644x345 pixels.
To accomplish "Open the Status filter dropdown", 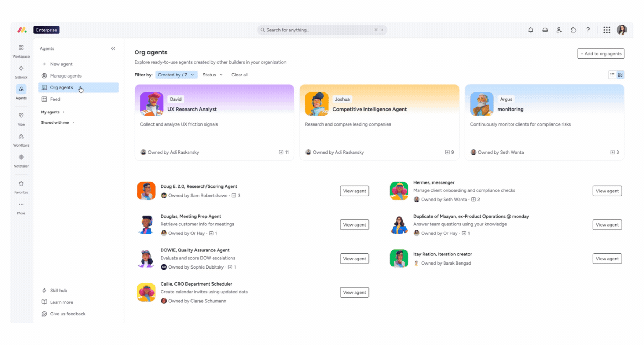I will pyautogui.click(x=213, y=75).
